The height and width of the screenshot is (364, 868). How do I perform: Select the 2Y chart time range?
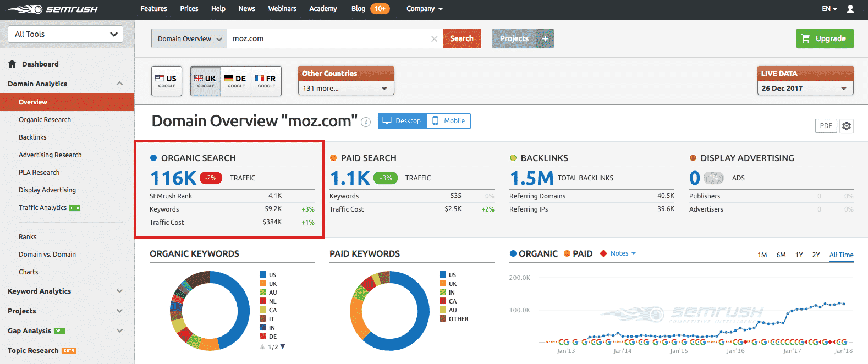816,255
